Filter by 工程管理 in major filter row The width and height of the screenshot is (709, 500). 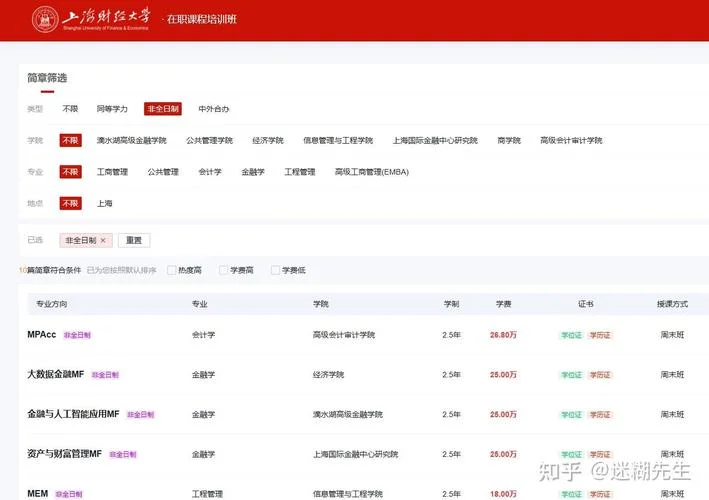(x=300, y=172)
